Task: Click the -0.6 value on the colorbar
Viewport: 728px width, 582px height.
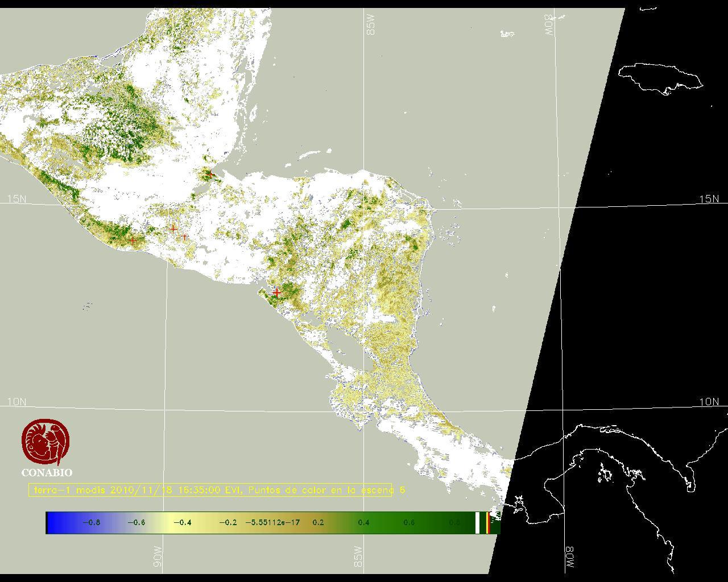Action: coord(136,522)
